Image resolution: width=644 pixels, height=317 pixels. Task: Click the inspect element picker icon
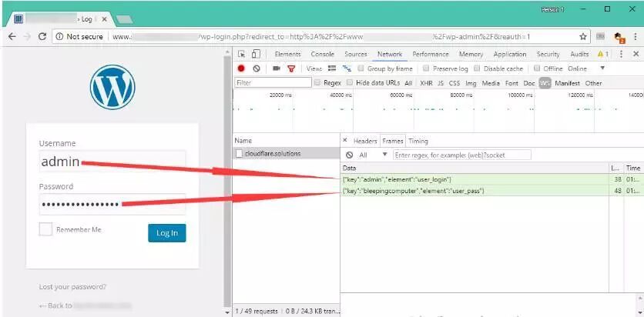(242, 54)
